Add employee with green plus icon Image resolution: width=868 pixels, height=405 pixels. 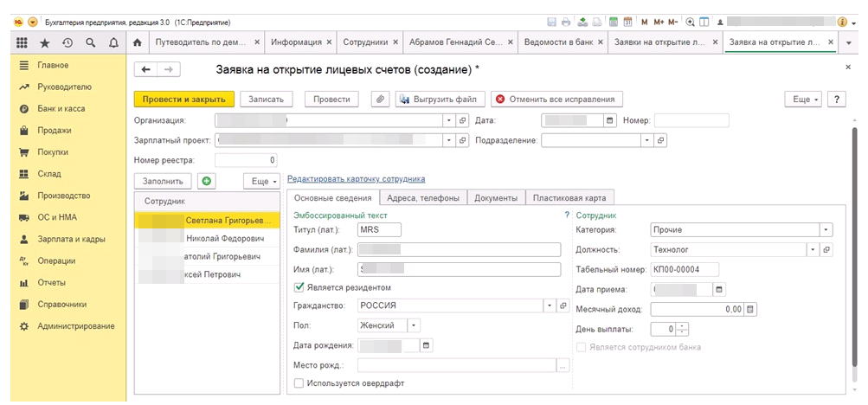[207, 181]
